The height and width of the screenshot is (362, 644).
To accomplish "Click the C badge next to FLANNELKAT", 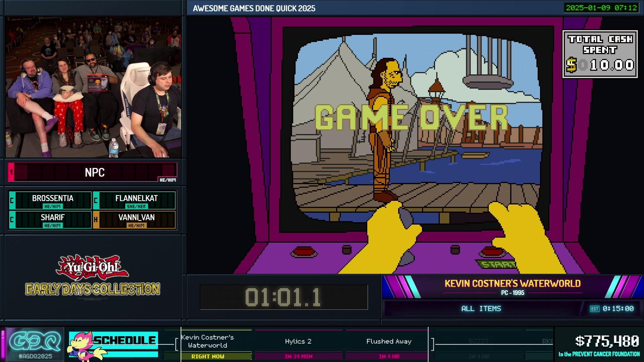I will click(x=96, y=200).
